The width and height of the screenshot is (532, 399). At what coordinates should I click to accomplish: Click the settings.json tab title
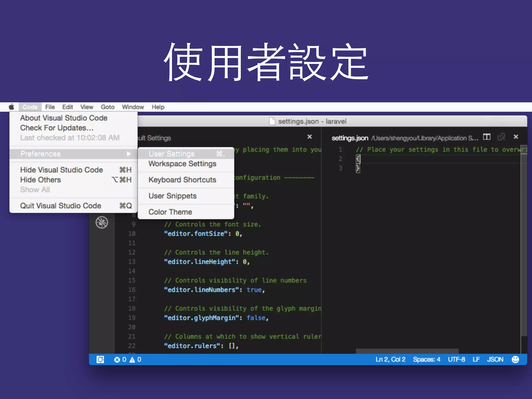pyautogui.click(x=350, y=138)
